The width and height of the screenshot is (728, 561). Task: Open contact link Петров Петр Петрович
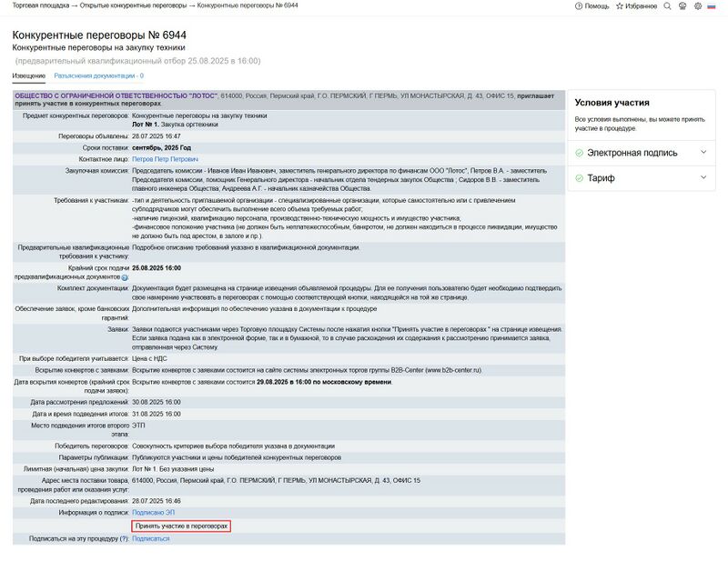pyautogui.click(x=165, y=158)
